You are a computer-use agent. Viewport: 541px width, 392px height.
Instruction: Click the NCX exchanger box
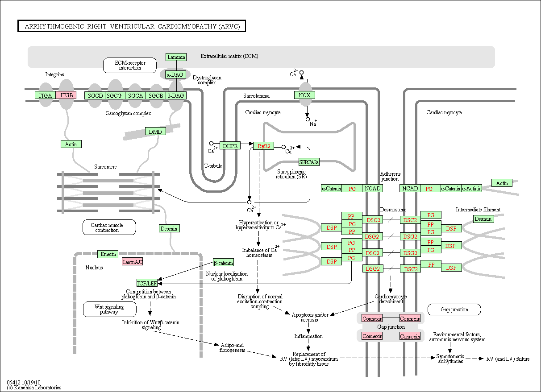305,95
